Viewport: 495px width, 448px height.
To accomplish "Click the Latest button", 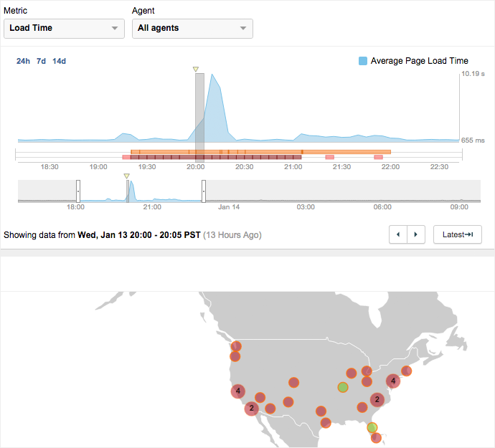I will [457, 234].
